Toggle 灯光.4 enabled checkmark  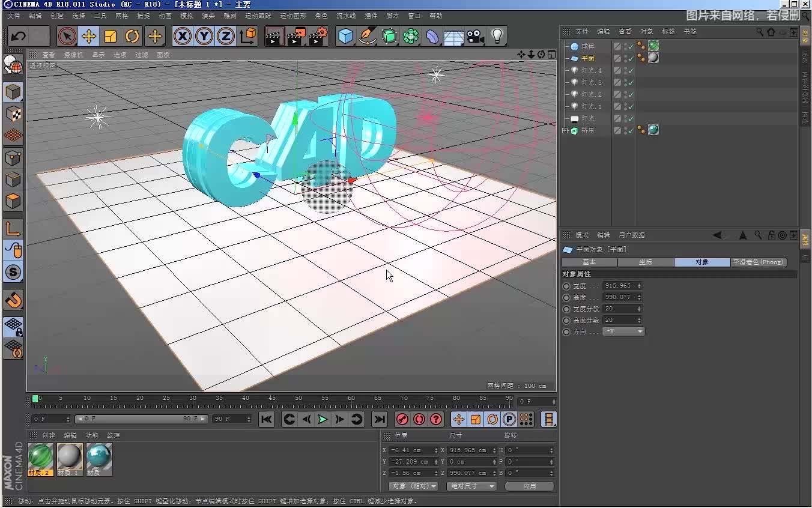(x=631, y=70)
